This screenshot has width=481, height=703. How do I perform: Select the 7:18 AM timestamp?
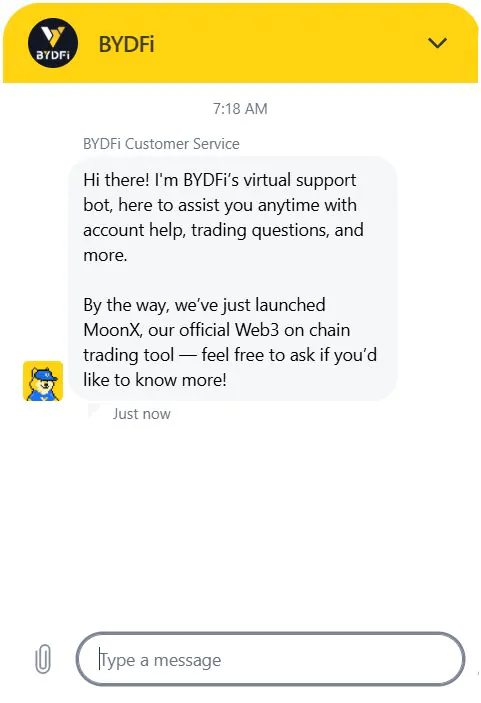click(x=240, y=108)
